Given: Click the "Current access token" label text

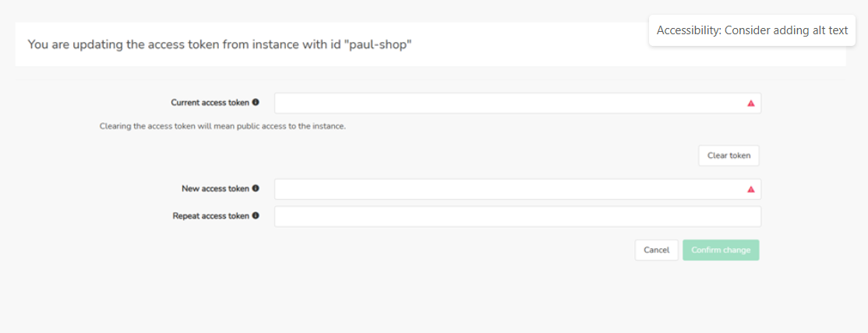Looking at the screenshot, I should pos(210,103).
